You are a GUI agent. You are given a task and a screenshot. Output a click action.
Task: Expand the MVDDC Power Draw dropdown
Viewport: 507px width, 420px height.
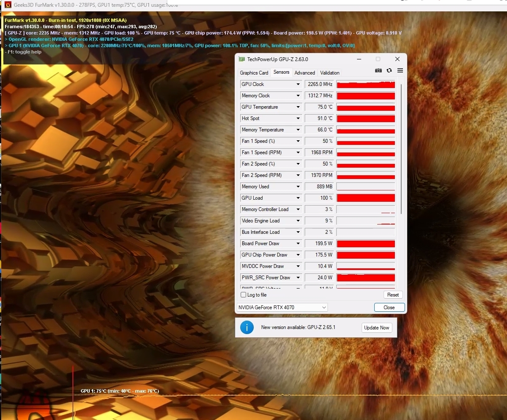298,266
